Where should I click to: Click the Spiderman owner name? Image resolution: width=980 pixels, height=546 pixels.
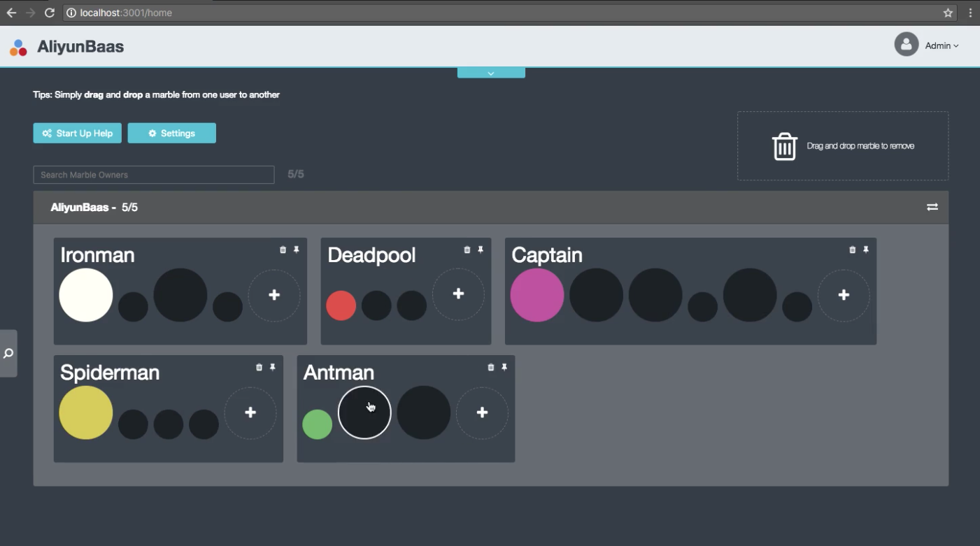pyautogui.click(x=110, y=373)
